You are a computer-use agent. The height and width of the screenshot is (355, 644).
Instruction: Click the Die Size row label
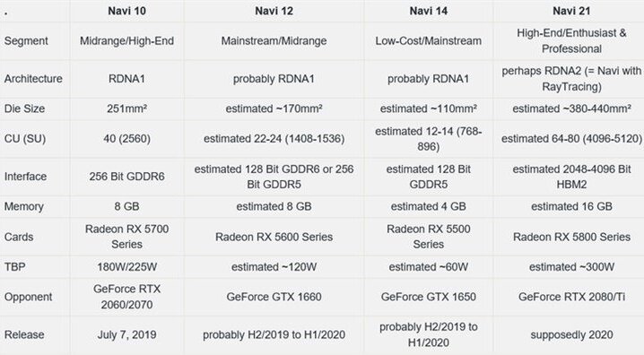24,108
